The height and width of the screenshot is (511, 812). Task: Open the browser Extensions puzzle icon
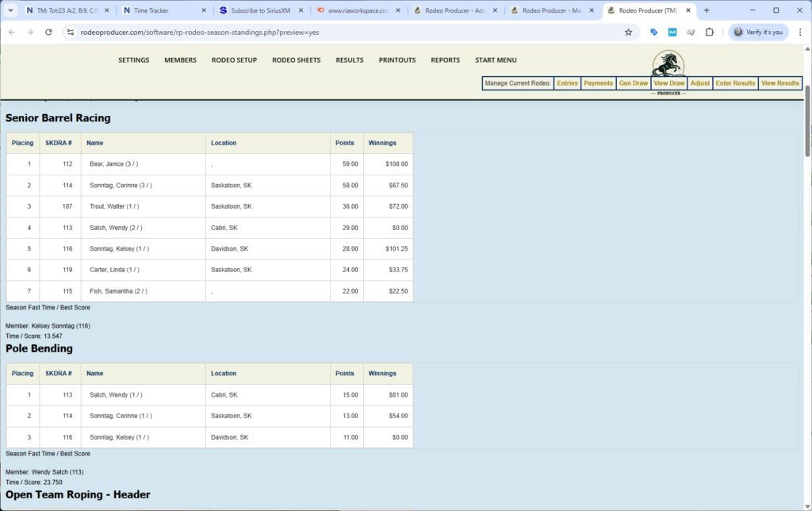click(x=710, y=33)
